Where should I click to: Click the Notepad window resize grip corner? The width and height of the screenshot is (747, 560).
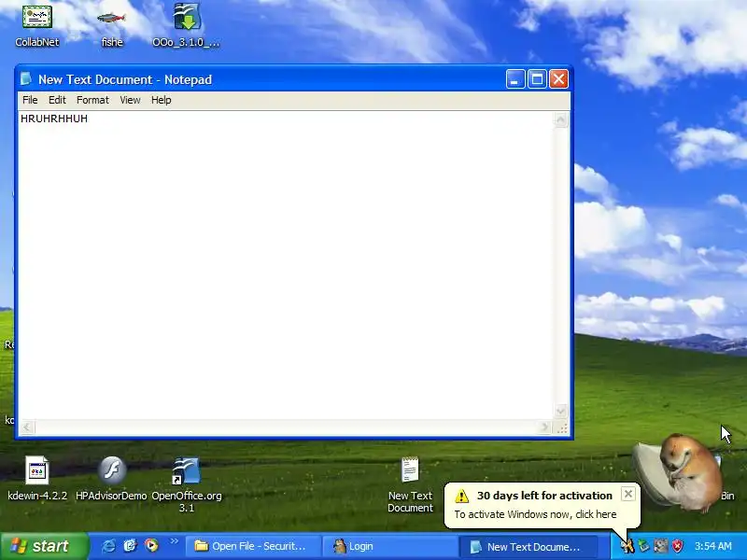562,428
